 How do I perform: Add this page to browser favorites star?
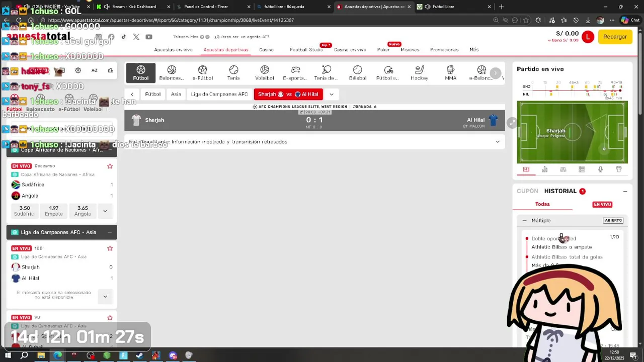[526, 20]
